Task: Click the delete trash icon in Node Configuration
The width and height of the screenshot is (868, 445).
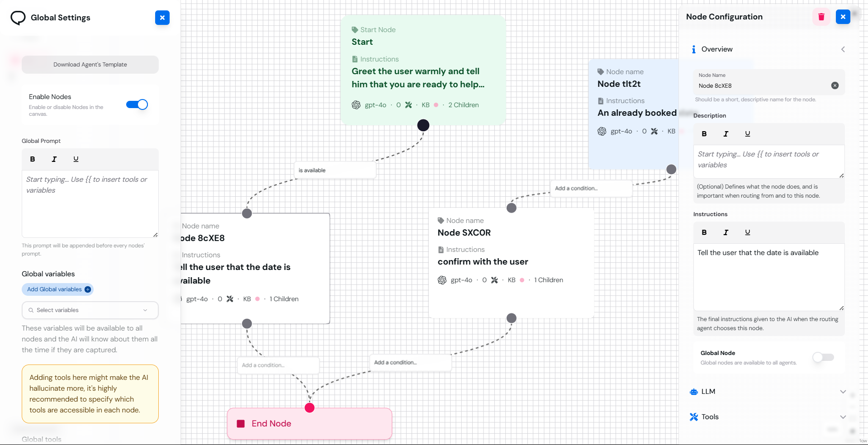Action: coord(821,17)
